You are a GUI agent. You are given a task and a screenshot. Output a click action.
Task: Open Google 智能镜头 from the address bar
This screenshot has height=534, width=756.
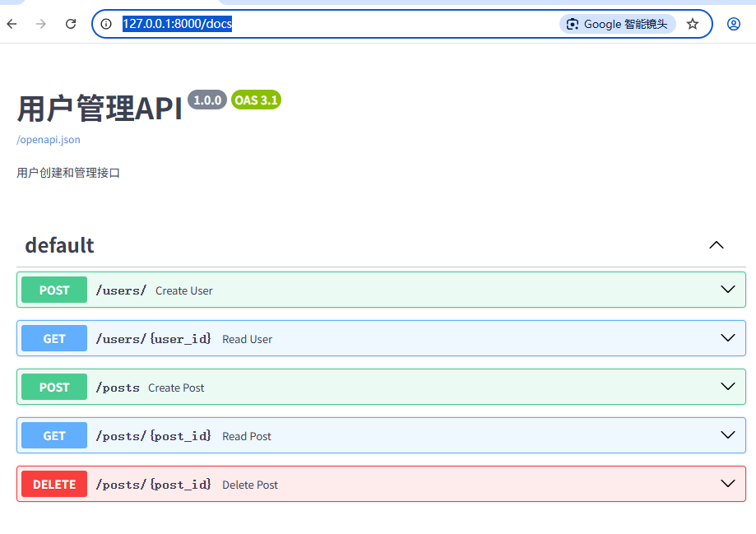617,23
